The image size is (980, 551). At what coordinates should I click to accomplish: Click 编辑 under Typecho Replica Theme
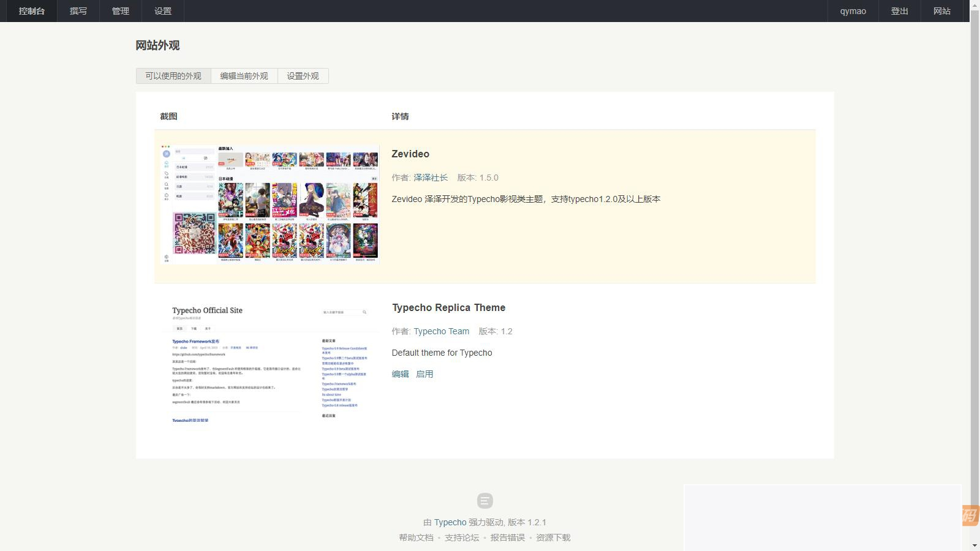pyautogui.click(x=400, y=373)
